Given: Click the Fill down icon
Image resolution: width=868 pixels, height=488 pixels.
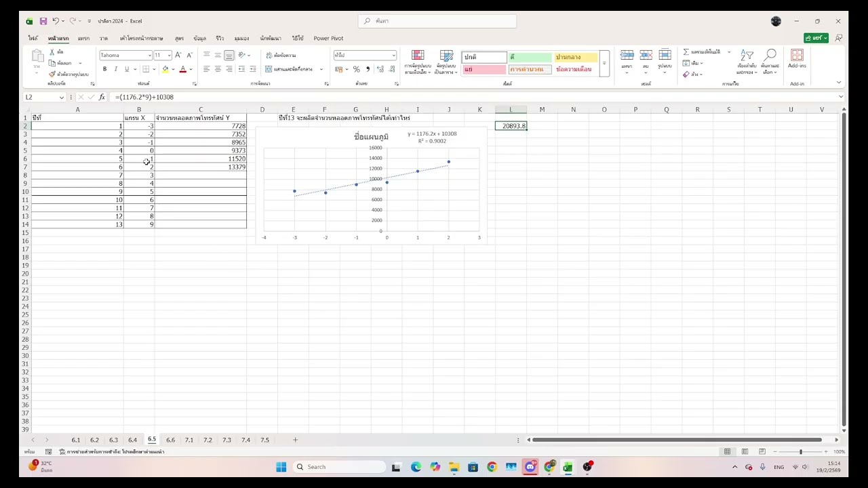Looking at the screenshot, I should (x=686, y=63).
